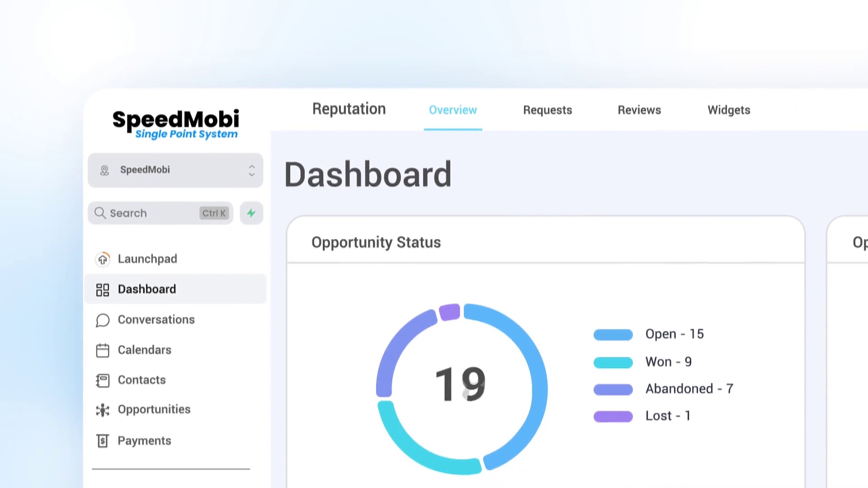
Task: Click the Payments receipt icon
Action: [103, 441]
